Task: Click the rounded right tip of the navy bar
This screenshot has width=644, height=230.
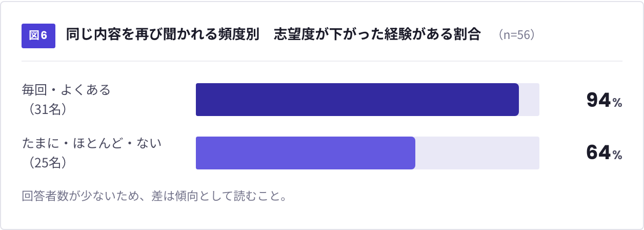Action: 515,100
